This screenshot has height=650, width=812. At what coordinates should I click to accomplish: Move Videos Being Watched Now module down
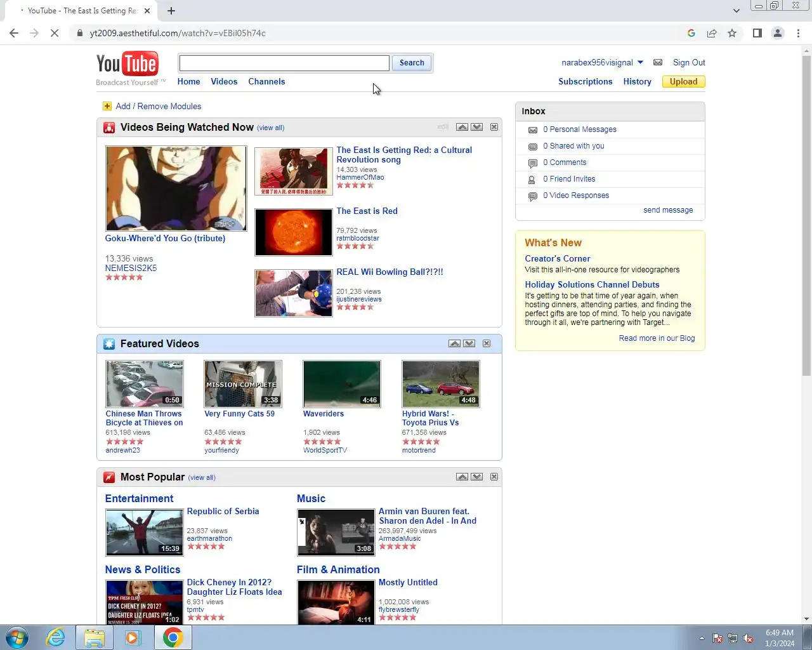click(476, 127)
